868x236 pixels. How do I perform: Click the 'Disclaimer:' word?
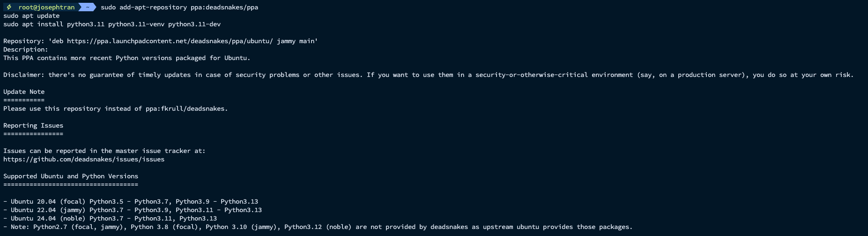click(24, 75)
